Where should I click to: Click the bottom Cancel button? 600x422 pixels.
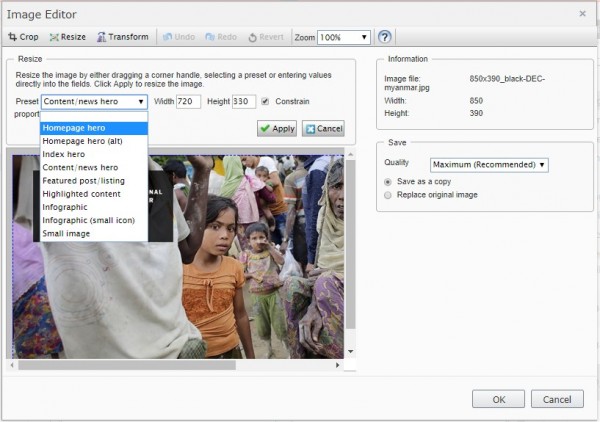[557, 399]
